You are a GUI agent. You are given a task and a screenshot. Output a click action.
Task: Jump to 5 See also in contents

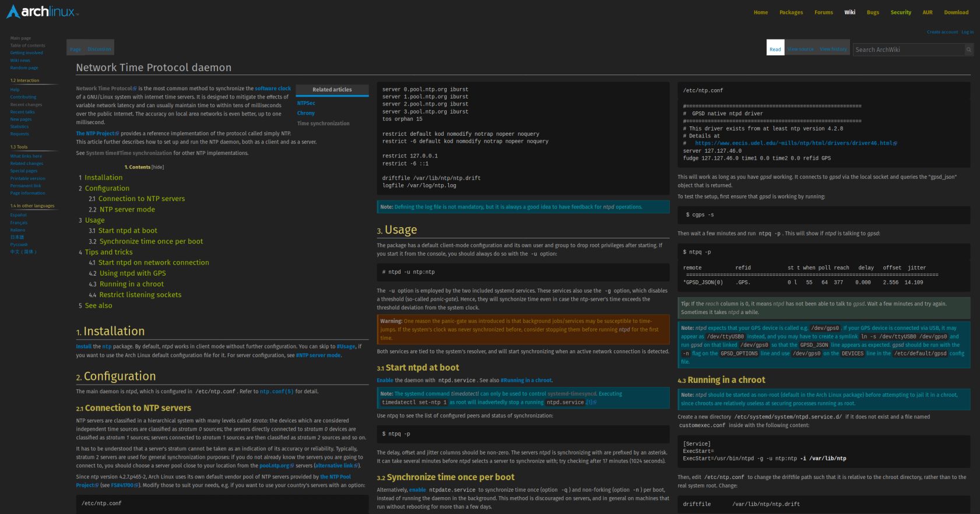(x=96, y=305)
